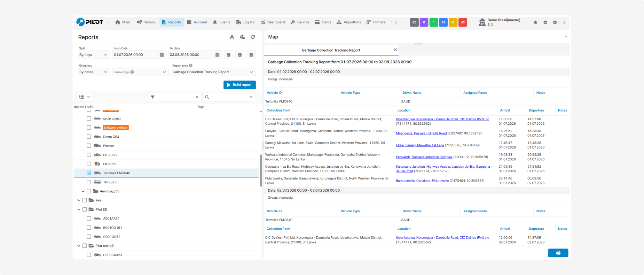Viewport: 644px width, 275px height.
Task: Click the balance scales icon in Reports header
Action: 242,37
